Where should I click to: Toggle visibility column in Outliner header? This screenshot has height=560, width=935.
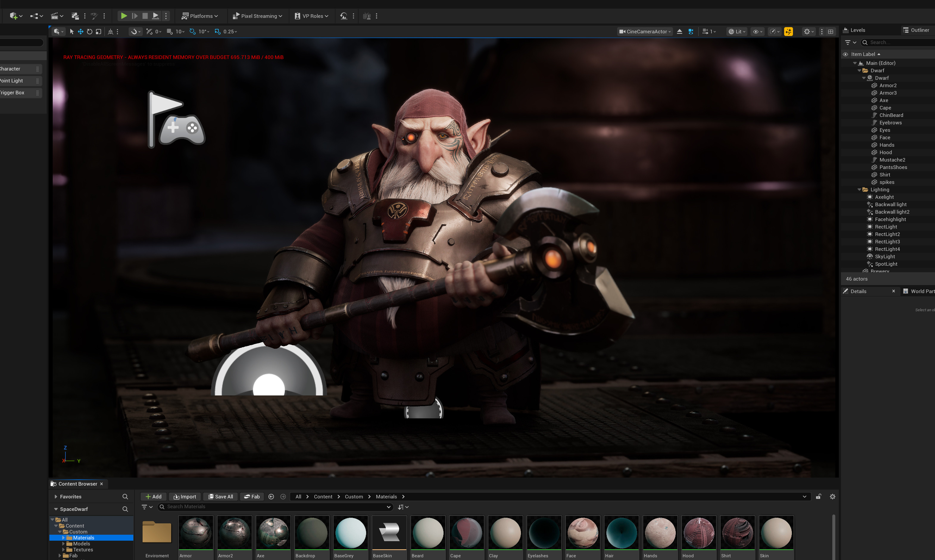pyautogui.click(x=845, y=54)
